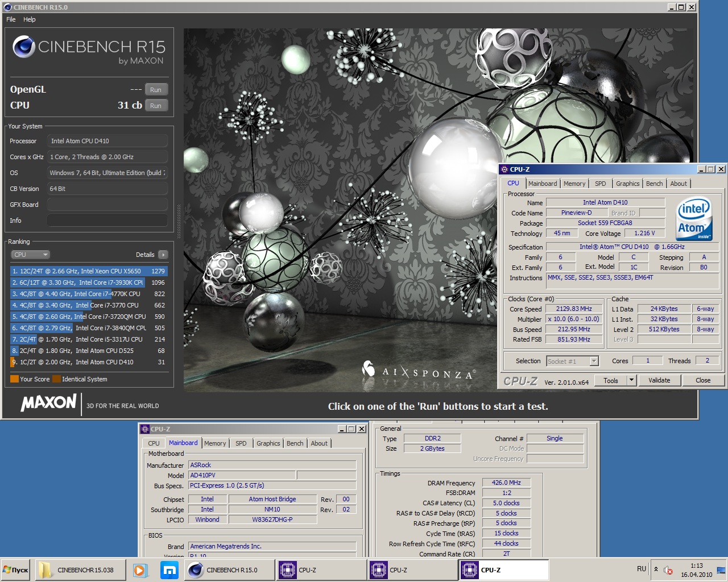Open the Bench tab in front CPU-Z window
This screenshot has height=582, width=728.
(654, 184)
